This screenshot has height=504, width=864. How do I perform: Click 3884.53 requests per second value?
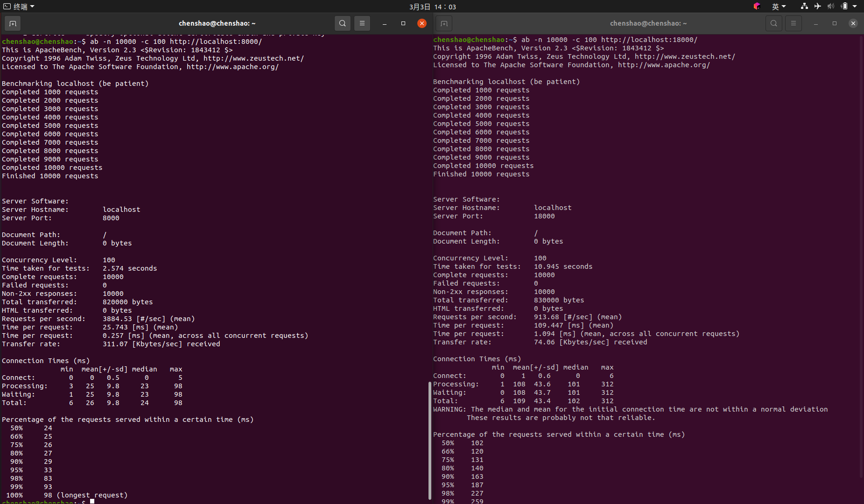(x=117, y=319)
